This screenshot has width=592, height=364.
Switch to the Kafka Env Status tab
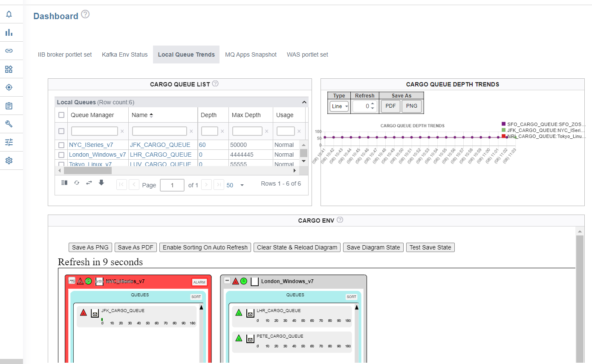click(124, 54)
